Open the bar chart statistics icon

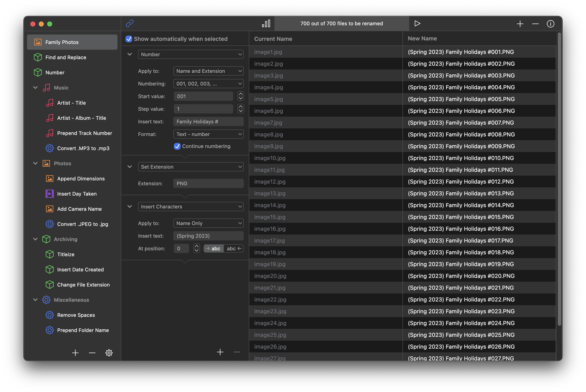[266, 24]
